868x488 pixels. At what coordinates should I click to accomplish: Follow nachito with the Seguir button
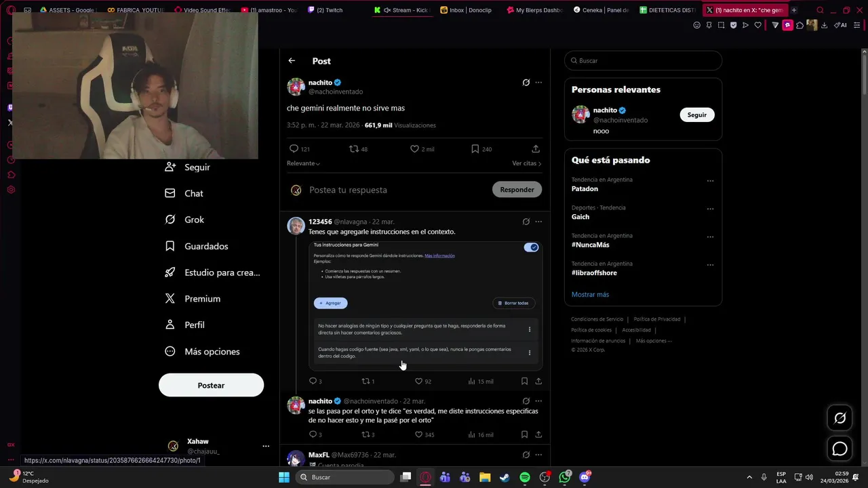[x=697, y=115]
